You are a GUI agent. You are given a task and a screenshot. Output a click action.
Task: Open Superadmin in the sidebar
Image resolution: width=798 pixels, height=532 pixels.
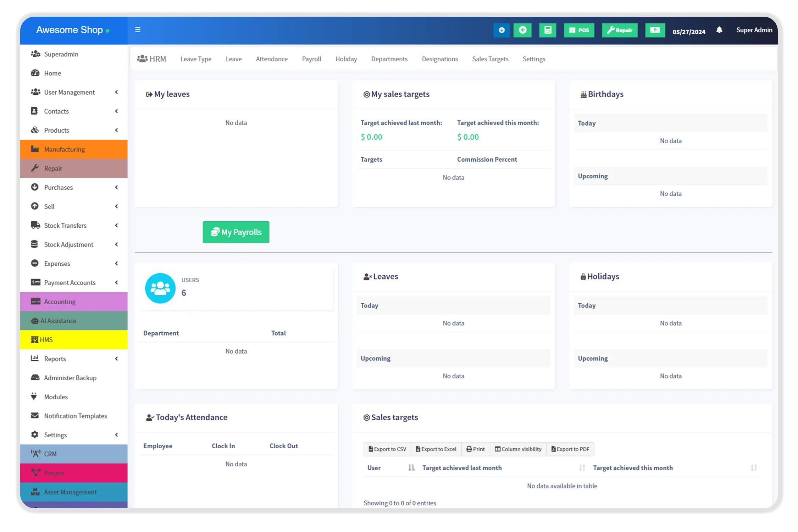74,54
